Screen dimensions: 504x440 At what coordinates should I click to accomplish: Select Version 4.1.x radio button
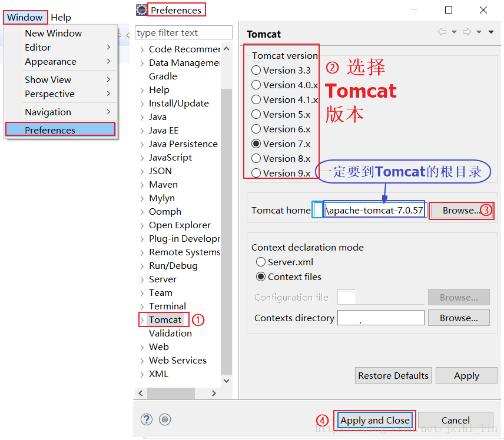(256, 99)
